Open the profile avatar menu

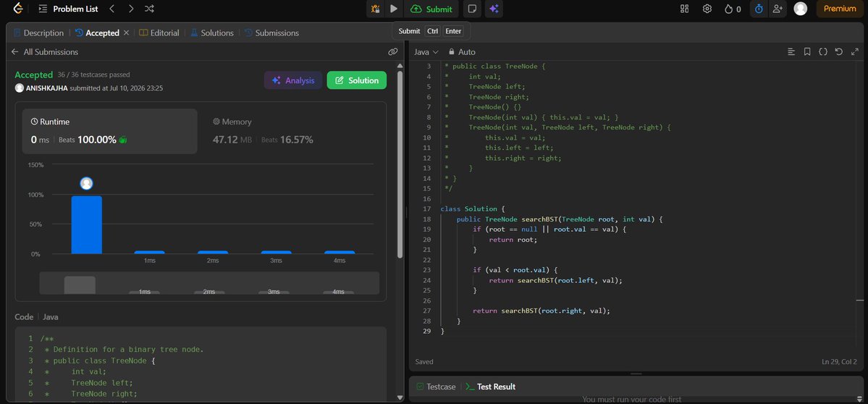point(801,9)
